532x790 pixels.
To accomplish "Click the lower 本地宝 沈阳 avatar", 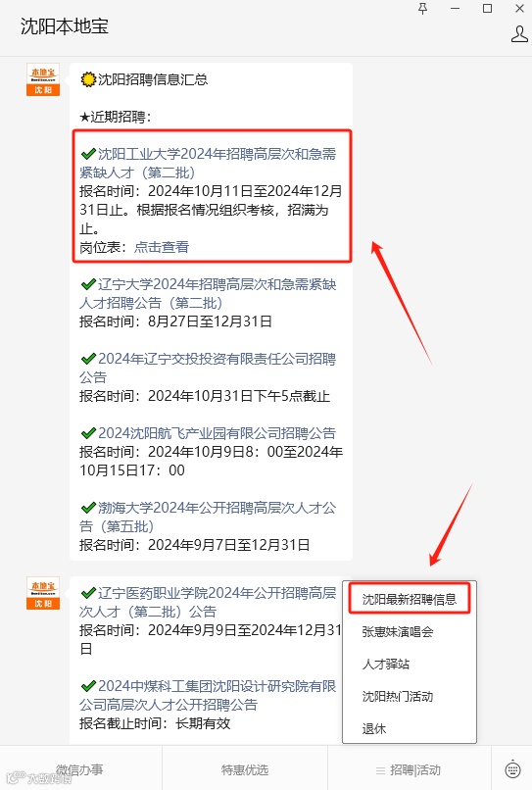I will point(43,593).
